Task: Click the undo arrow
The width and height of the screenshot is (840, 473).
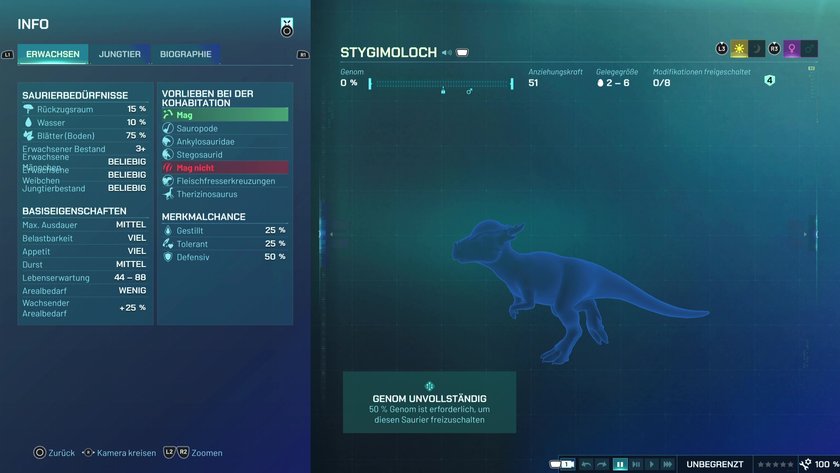Action: pyautogui.click(x=586, y=464)
